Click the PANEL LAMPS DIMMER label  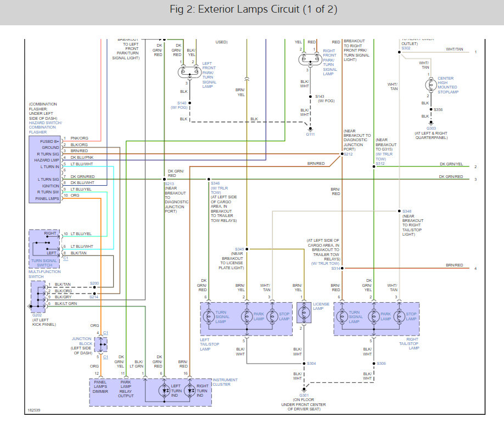[100, 387]
